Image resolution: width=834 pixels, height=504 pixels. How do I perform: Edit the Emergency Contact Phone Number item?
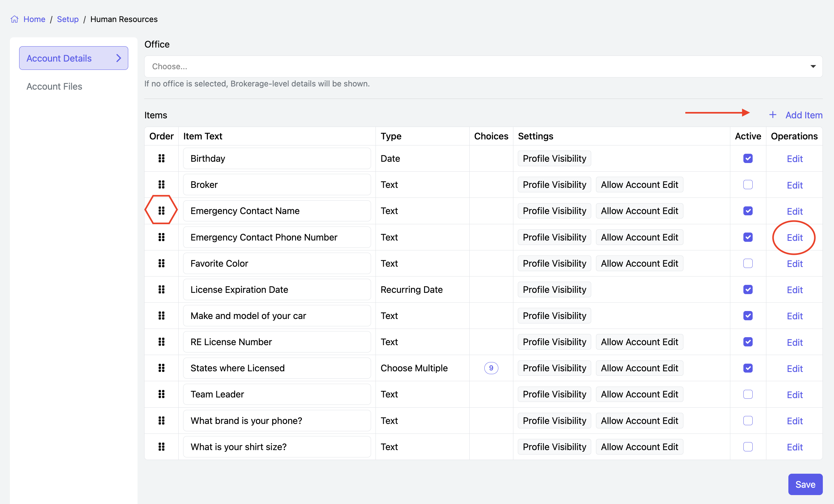794,238
